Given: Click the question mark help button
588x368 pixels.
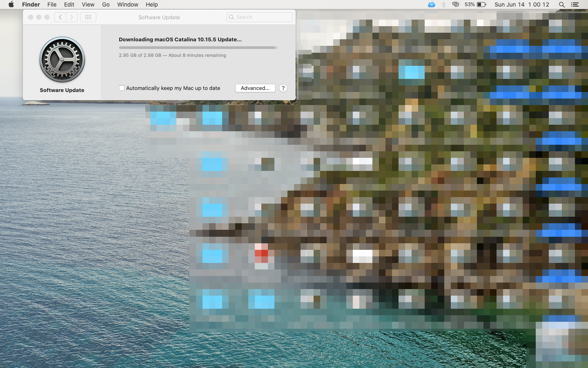Looking at the screenshot, I should [283, 88].
